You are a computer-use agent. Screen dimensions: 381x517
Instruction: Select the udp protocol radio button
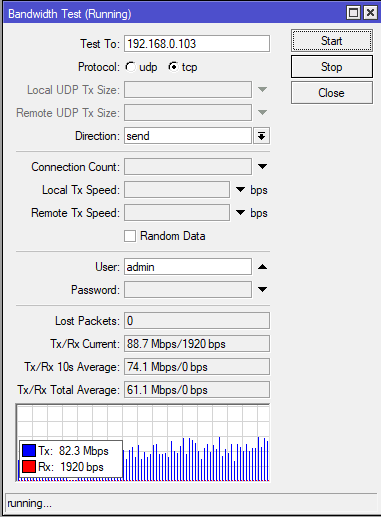point(130,67)
